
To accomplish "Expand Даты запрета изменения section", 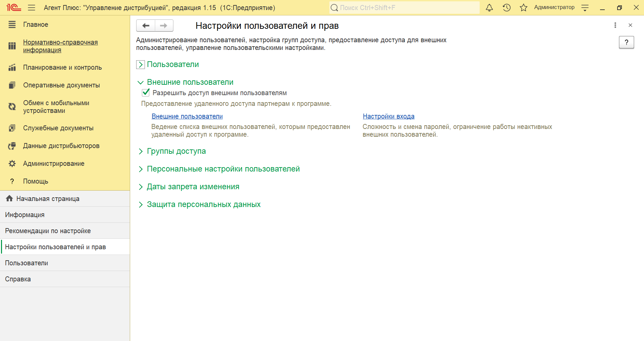I will pos(141,187).
